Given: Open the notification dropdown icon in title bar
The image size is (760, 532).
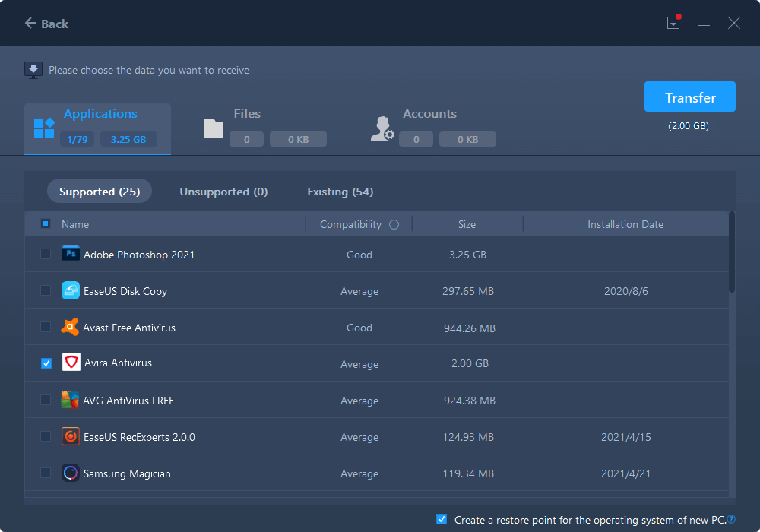Looking at the screenshot, I should tap(673, 22).
